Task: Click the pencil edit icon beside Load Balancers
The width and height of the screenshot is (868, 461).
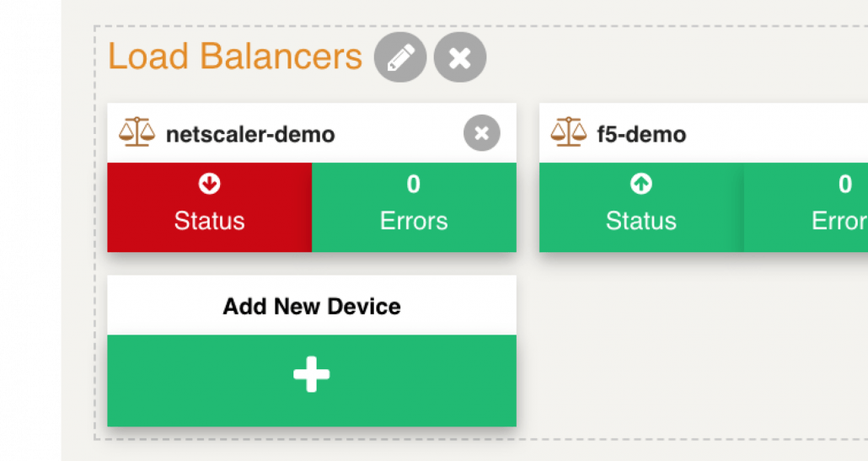Action: [x=400, y=57]
